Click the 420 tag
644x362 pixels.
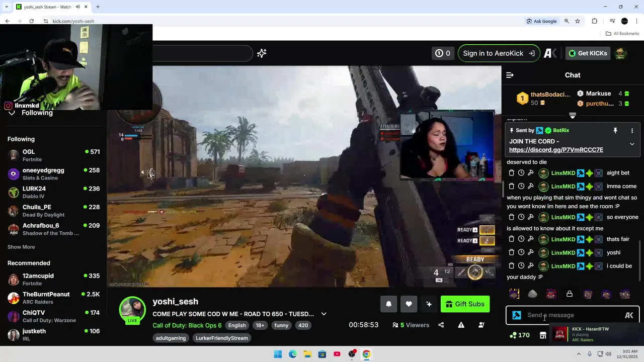303,325
